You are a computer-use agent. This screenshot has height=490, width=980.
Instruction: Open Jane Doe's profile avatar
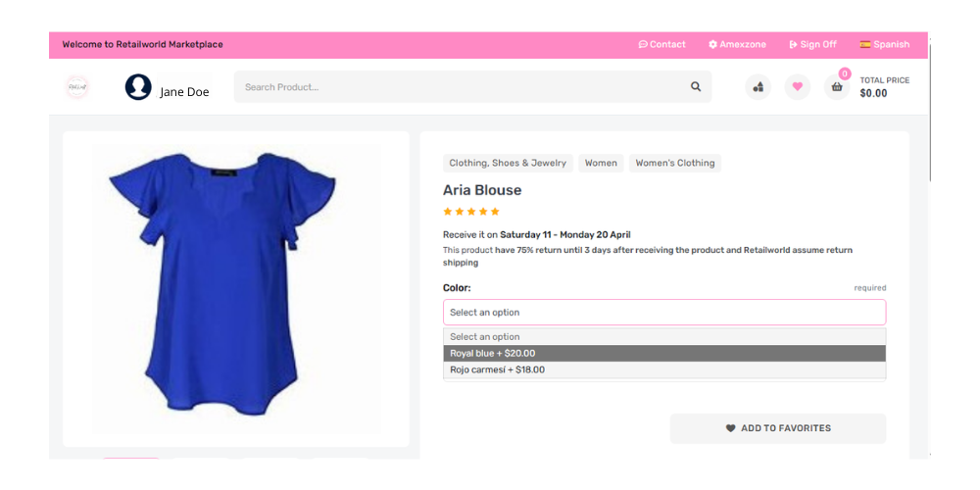[x=138, y=87]
